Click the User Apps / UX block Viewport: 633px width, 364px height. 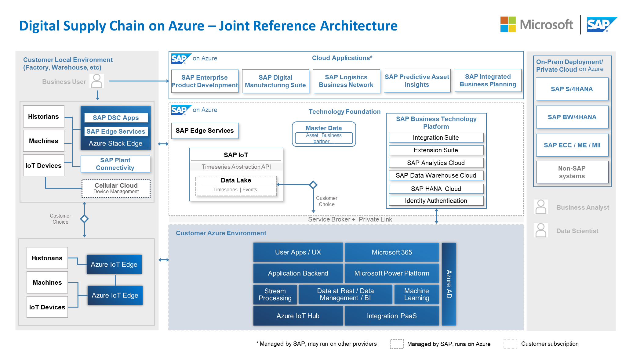(x=298, y=252)
